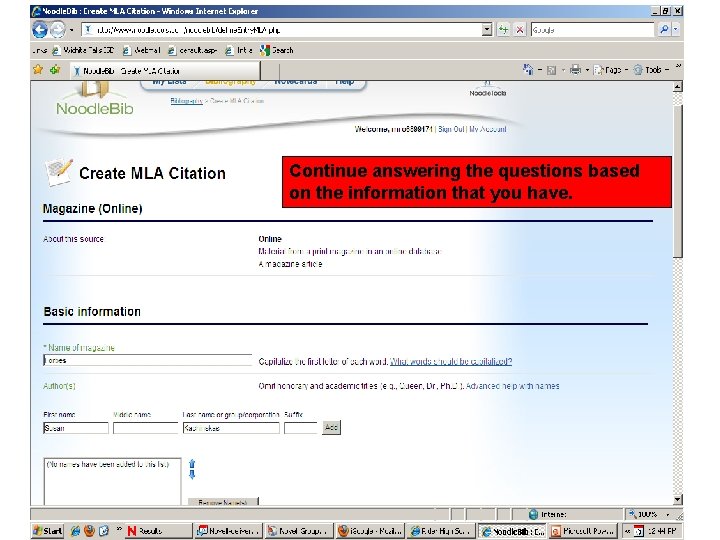The width and height of the screenshot is (720, 540).
Task: Open the Page menu in command bar
Action: pyautogui.click(x=610, y=70)
